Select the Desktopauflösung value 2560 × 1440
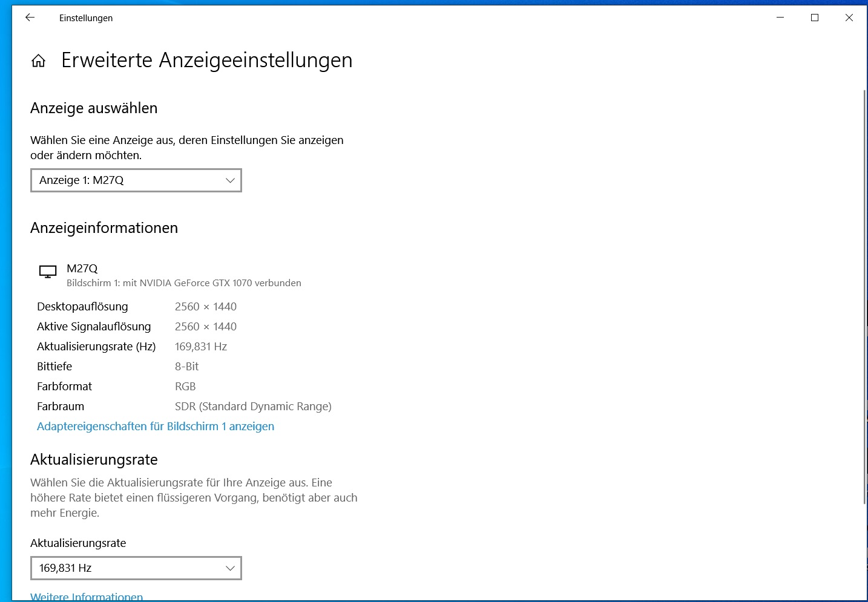Screen dimensions: 868x602 pyautogui.click(x=206, y=306)
